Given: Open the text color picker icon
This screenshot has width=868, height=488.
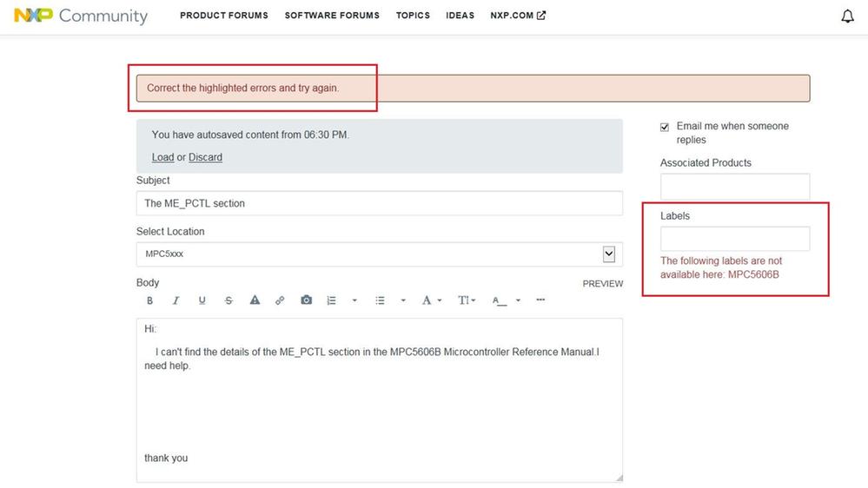Looking at the screenshot, I should (500, 300).
